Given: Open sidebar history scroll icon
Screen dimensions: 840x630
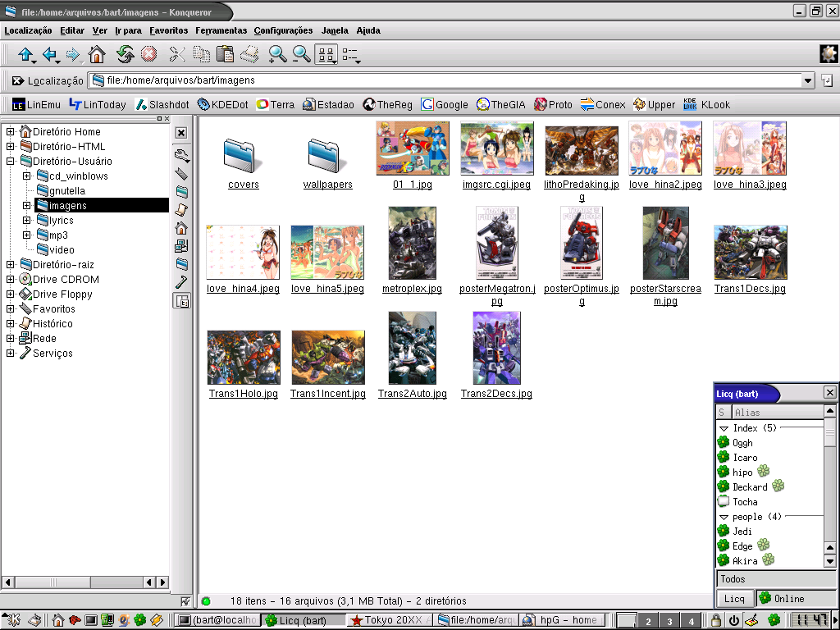Looking at the screenshot, I should pos(181,209).
